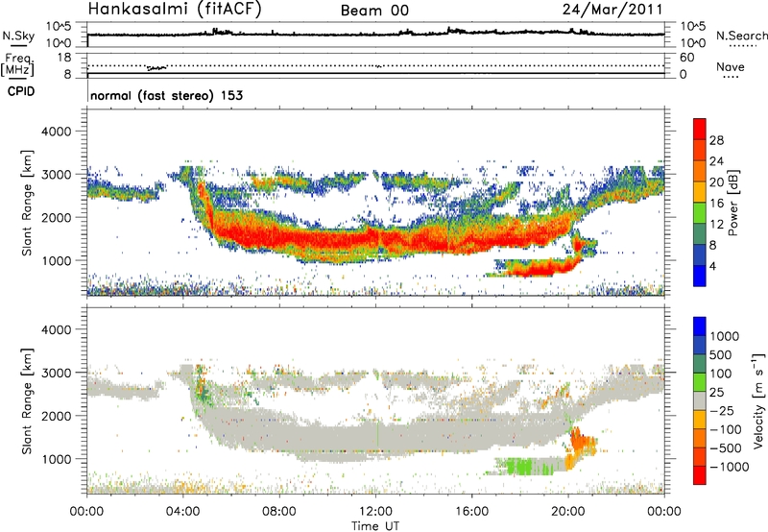Select the Freq. [MHz] axis label
Screen dimensions: 768x532
point(18,64)
